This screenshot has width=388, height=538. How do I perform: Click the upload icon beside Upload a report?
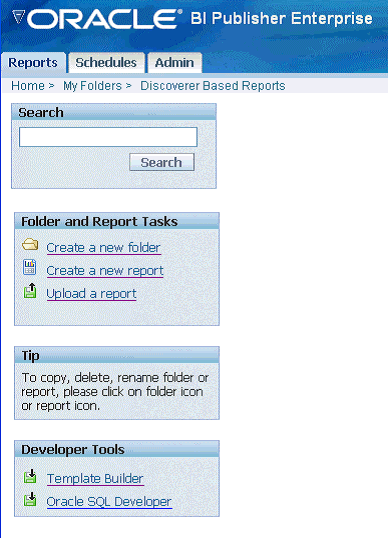[30, 291]
